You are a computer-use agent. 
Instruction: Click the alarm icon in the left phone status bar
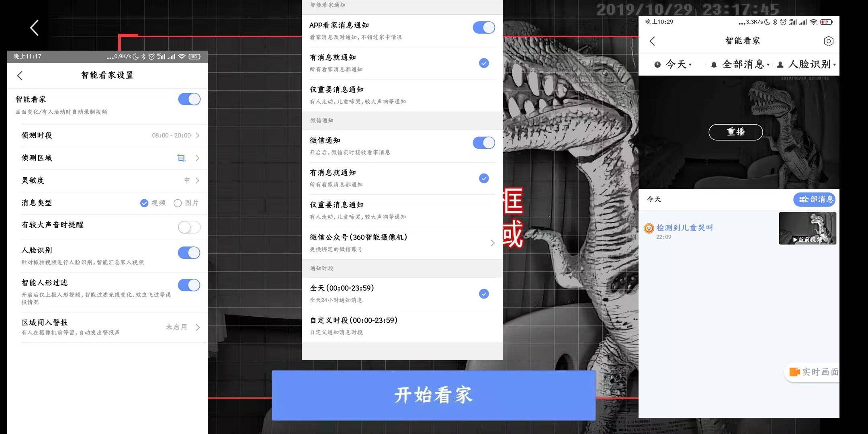[151, 57]
